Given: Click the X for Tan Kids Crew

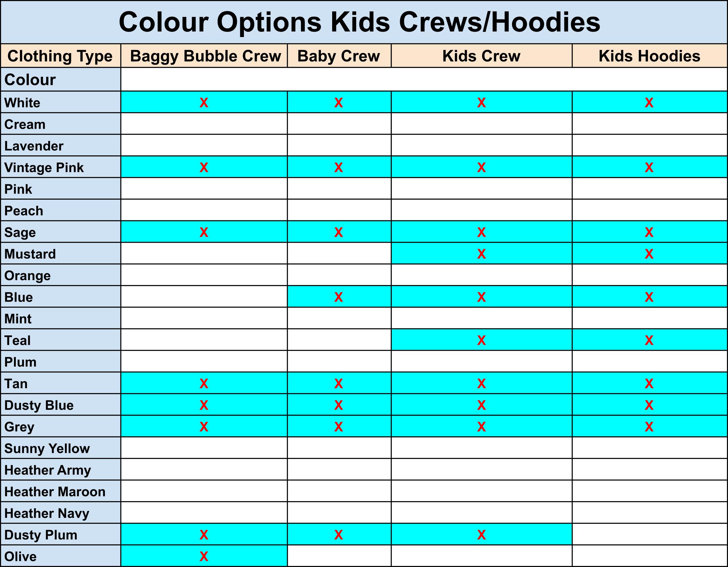Looking at the screenshot, I should pos(481,384).
